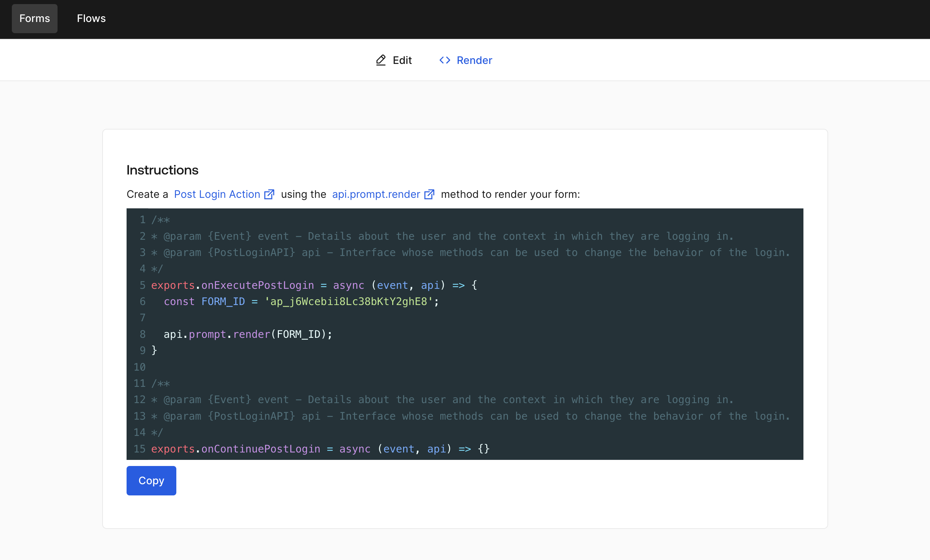Screen dimensions: 930x560
Task: Click the Instructions heading
Action: coord(162,170)
